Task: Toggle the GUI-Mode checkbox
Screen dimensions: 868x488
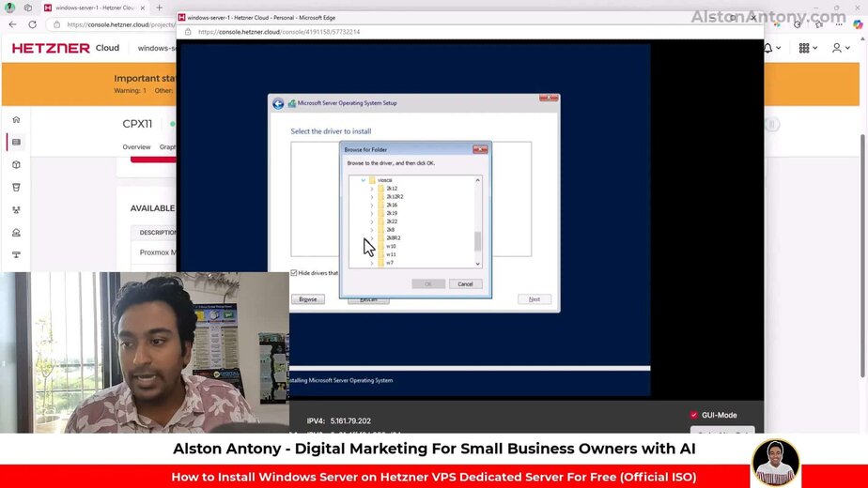Action: [694, 415]
